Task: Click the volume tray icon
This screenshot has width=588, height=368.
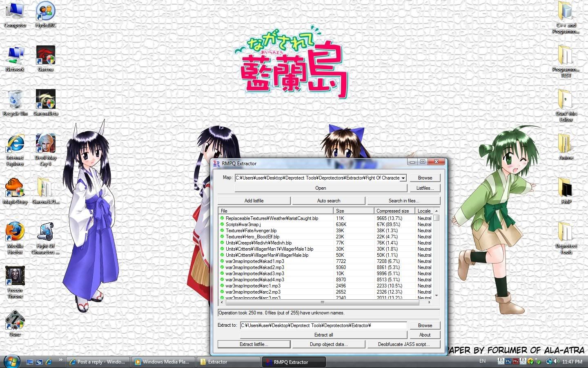Action: point(556,361)
